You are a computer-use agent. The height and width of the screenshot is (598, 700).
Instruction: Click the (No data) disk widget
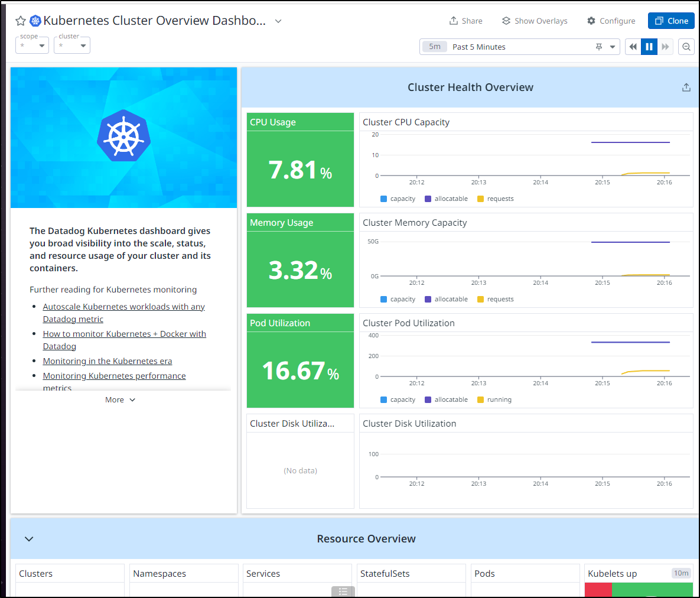[x=300, y=471]
